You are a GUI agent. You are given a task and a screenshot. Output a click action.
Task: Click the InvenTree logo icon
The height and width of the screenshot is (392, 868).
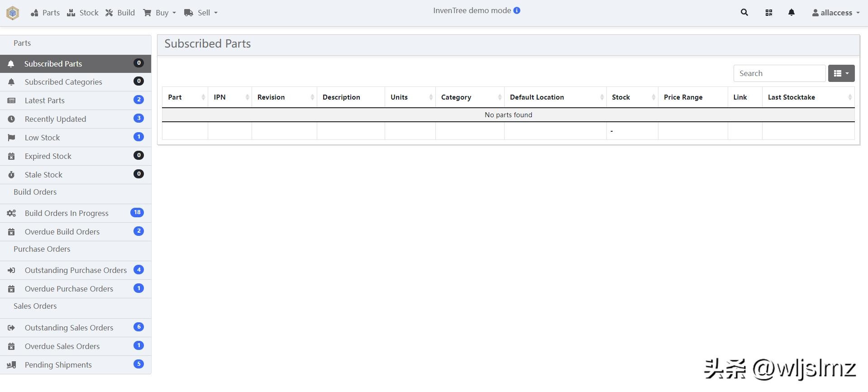coord(13,13)
